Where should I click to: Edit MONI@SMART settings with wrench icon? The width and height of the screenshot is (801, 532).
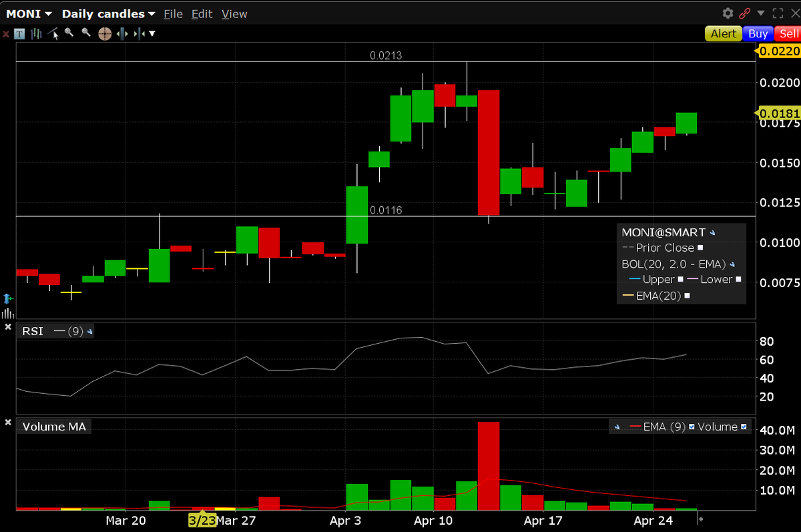coord(713,232)
